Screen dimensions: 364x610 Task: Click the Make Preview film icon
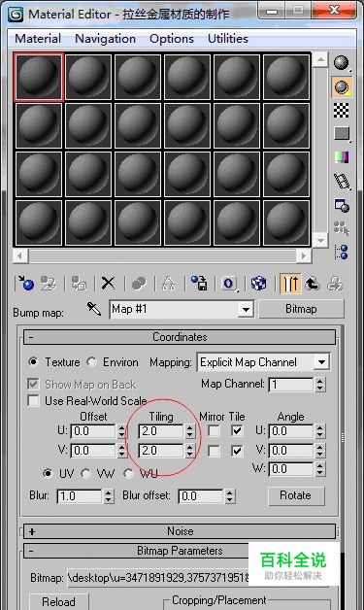click(x=342, y=182)
